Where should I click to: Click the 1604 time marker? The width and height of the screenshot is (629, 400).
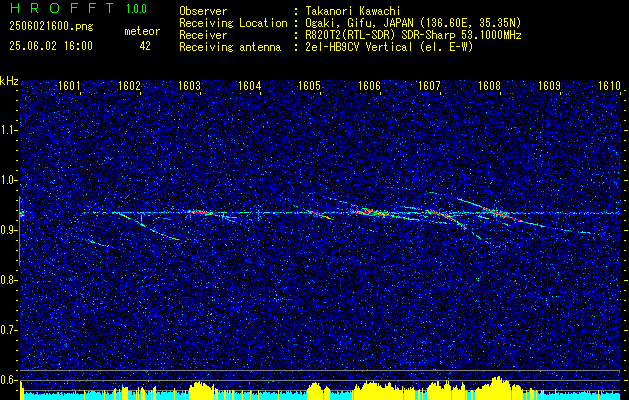[250, 85]
